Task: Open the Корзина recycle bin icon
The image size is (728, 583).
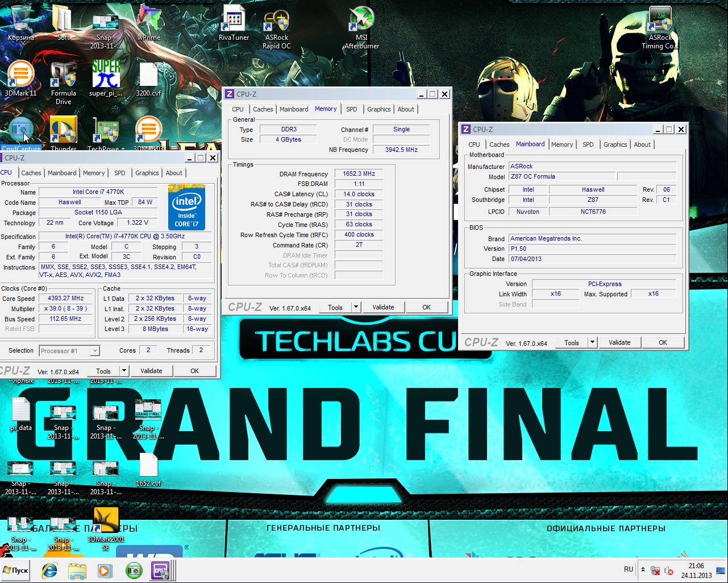Action: point(21,23)
